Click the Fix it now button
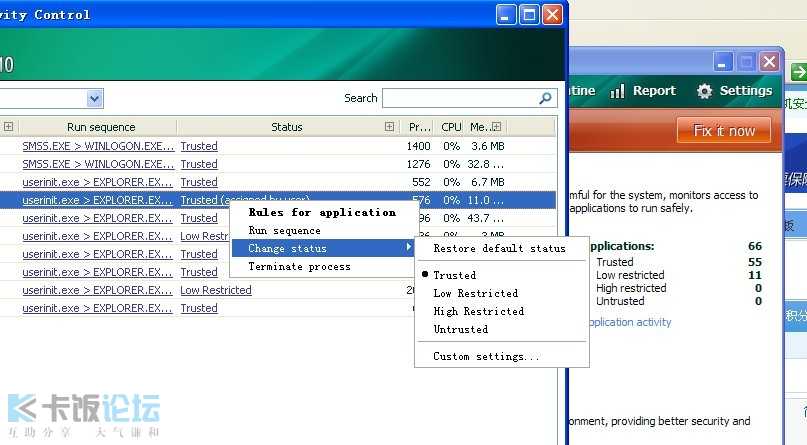Viewport: 807px width, 445px height. pyautogui.click(x=724, y=130)
